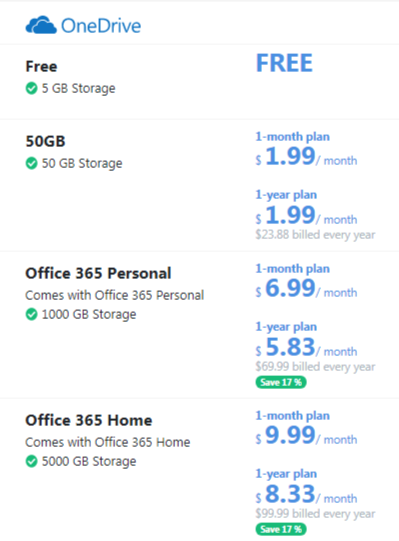
Task: Open the OneDrive brand name text
Action: click(101, 26)
